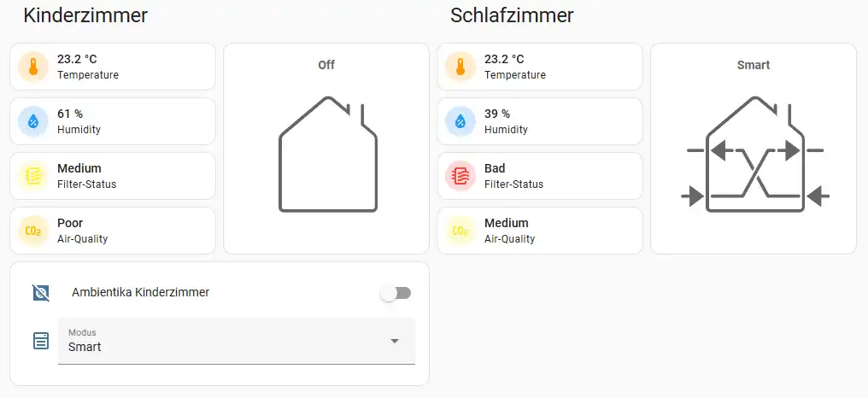Image resolution: width=868 pixels, height=398 pixels.
Task: Click the Ambientika Kinderzimmer entity label
Action: (x=141, y=292)
